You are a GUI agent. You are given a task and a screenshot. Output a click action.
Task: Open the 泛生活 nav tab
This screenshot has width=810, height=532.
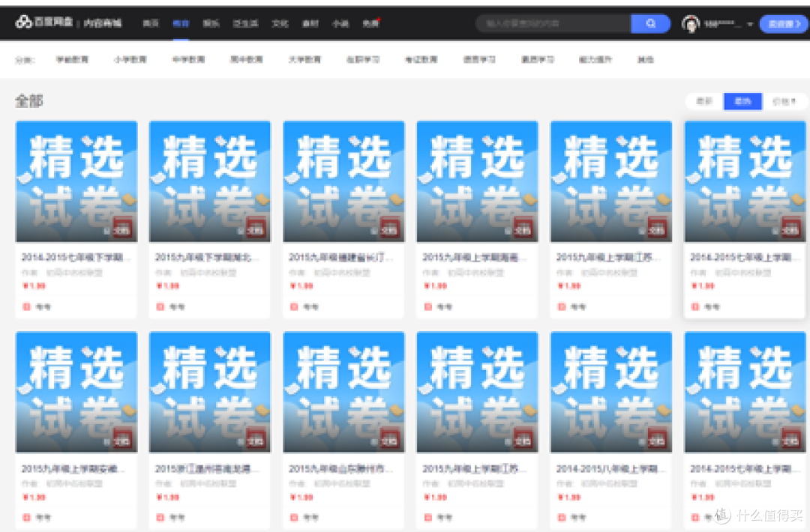(x=245, y=24)
